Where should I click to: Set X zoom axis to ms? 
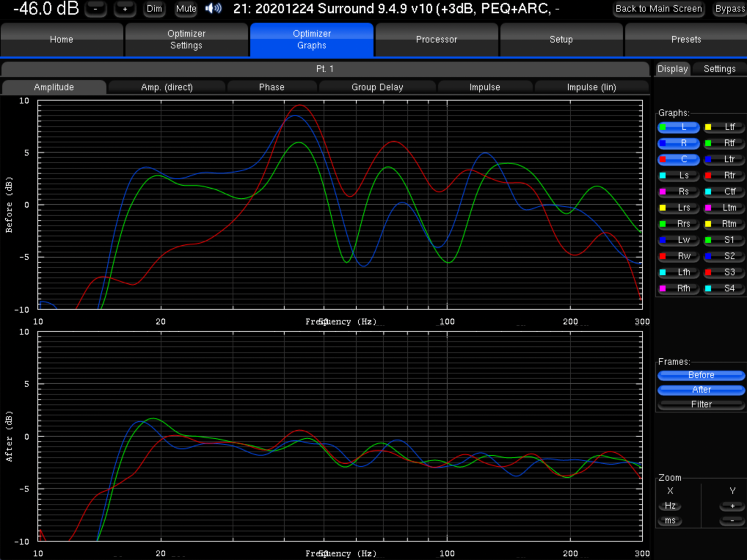670,521
